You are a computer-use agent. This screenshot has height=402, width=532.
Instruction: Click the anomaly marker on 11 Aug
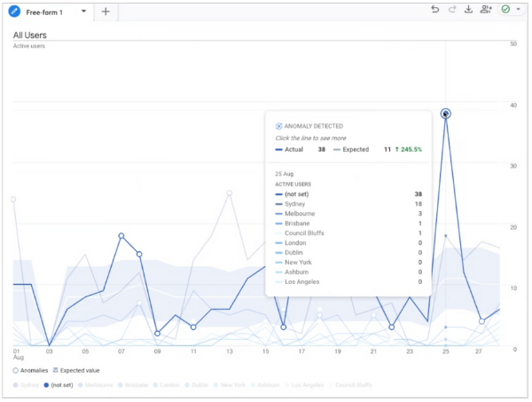tap(193, 327)
